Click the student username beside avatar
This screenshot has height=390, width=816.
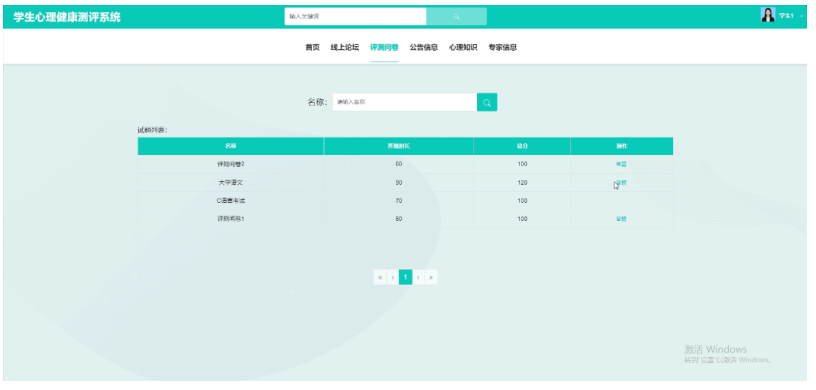pos(786,16)
